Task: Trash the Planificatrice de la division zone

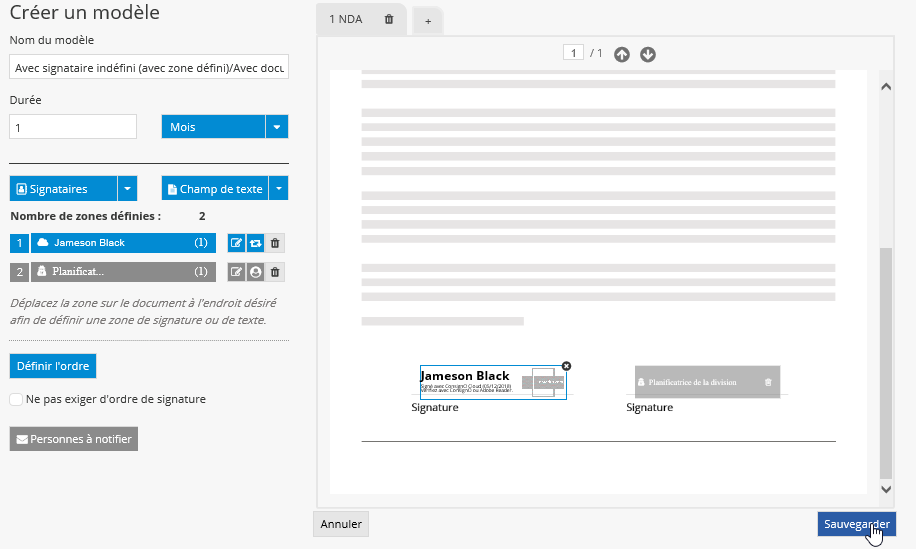Action: coord(768,382)
